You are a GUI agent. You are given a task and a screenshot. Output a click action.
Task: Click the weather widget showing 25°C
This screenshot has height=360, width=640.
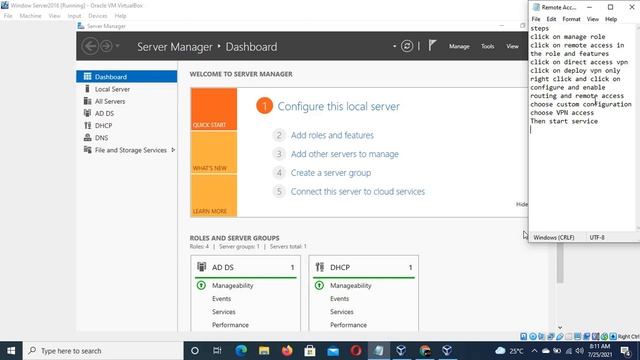click(x=509, y=351)
